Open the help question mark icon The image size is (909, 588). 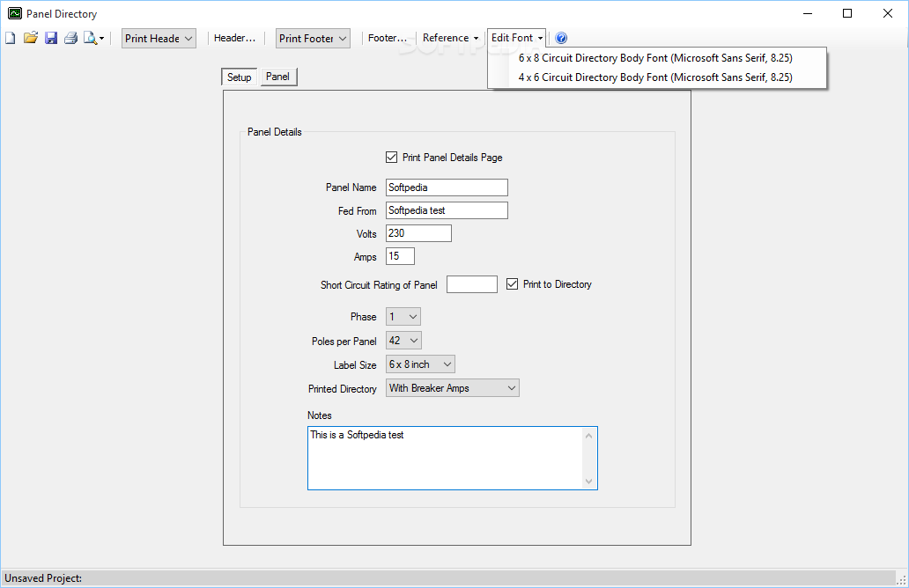click(561, 38)
